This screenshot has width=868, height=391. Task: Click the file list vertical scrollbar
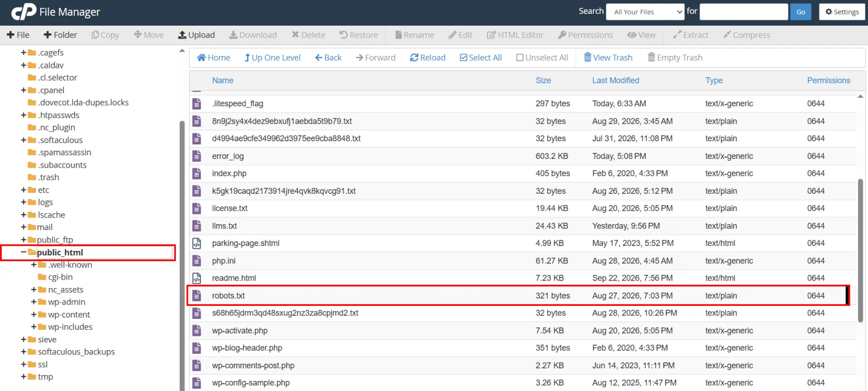coord(860,250)
